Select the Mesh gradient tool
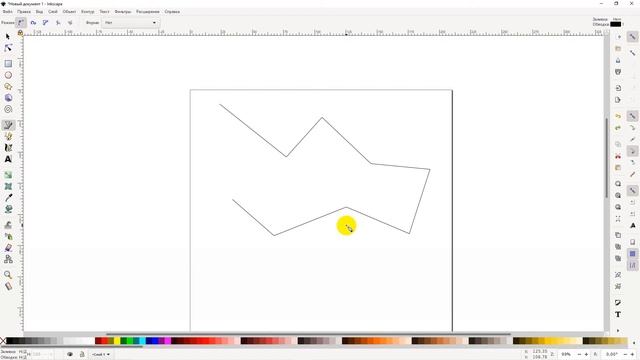 [8, 186]
